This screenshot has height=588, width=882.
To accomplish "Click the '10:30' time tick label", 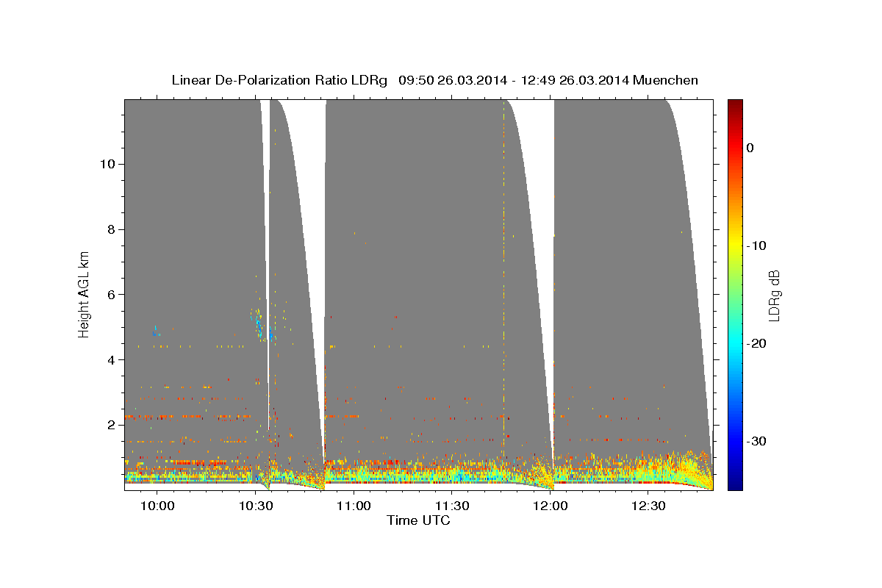I will (255, 506).
